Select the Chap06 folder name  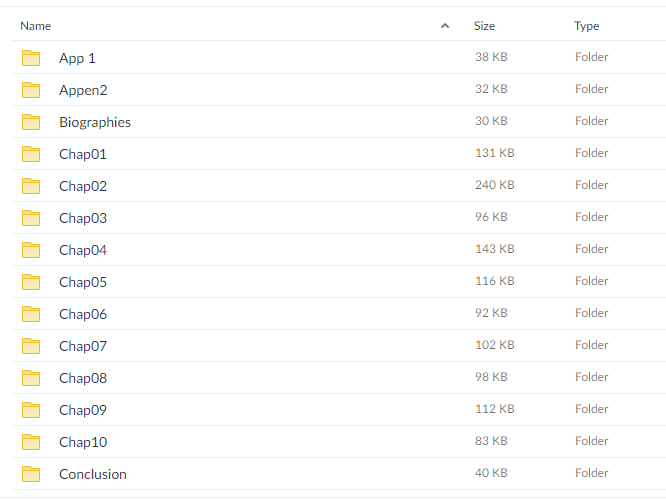[83, 314]
